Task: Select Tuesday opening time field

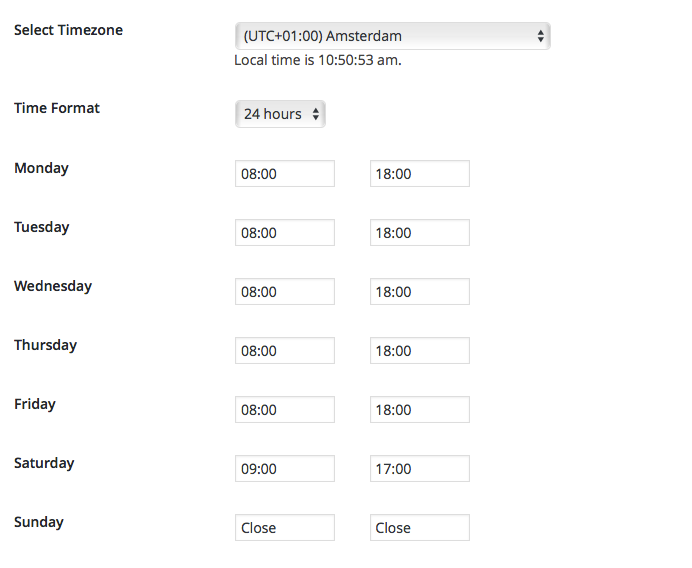Action: [x=285, y=233]
